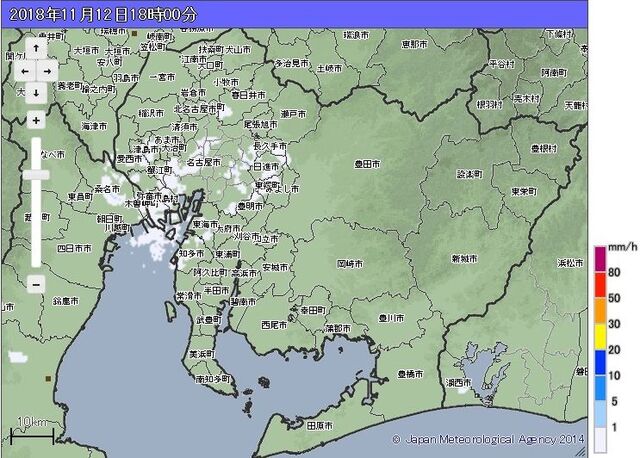Click the red 50-80 mm/h legend swatch
Viewport: 640px width, 458px height.
(x=600, y=285)
